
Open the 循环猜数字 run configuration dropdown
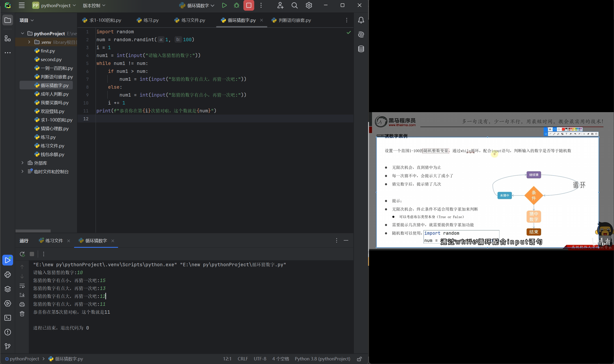tap(197, 6)
